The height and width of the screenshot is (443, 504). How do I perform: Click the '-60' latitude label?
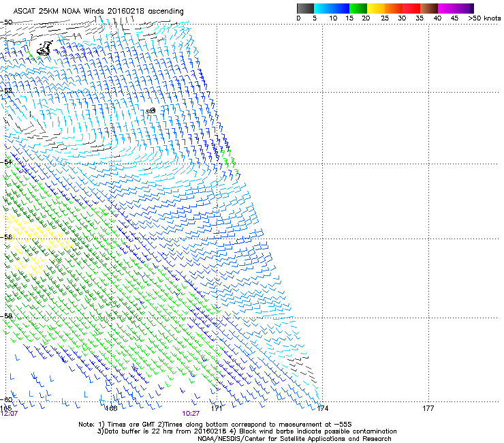pos(6,399)
